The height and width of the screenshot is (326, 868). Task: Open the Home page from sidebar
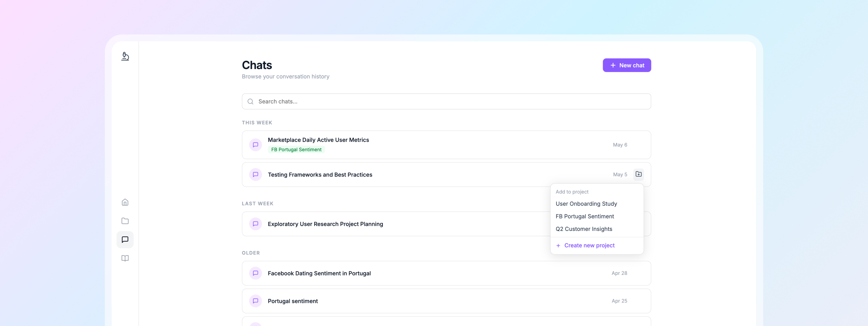coord(125,202)
